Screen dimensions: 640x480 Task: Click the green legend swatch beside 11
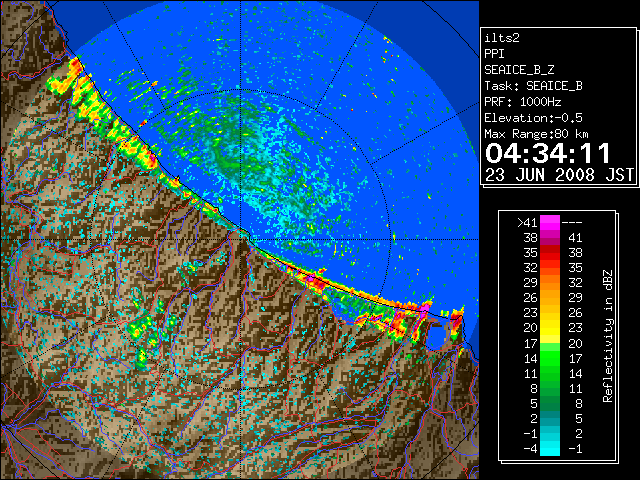tap(550, 373)
